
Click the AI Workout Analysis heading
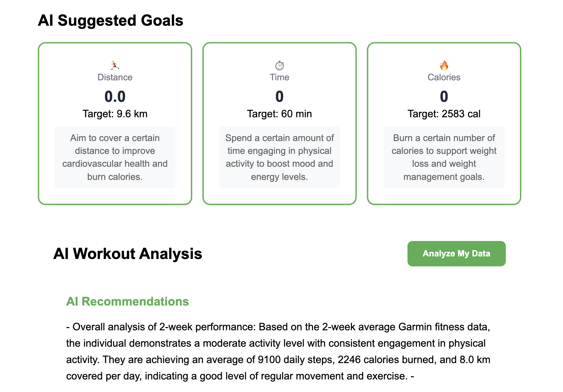[128, 254]
